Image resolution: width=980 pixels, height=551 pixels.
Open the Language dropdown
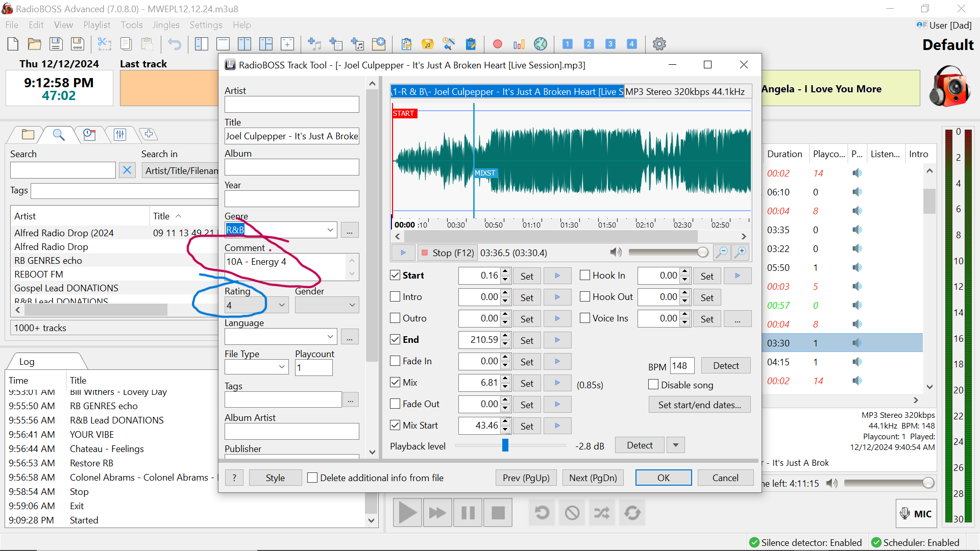pyautogui.click(x=330, y=337)
